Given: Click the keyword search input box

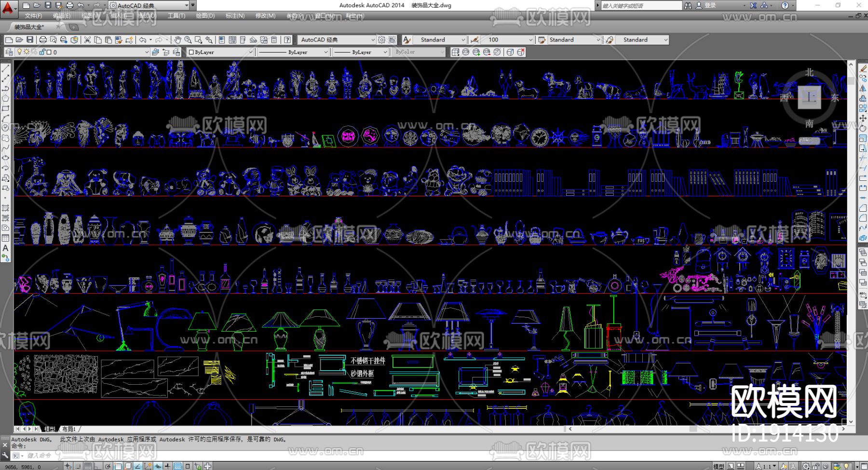Looking at the screenshot, I should pos(641,5).
